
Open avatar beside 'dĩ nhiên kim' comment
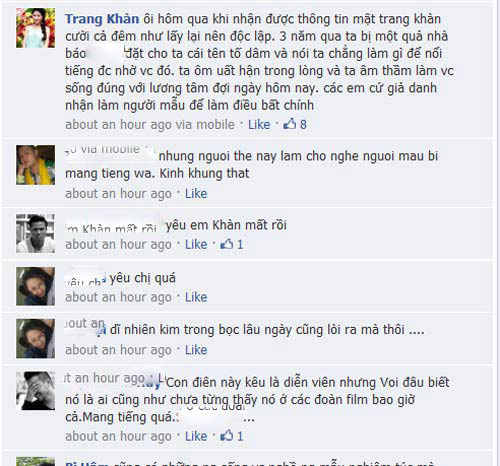(36, 339)
